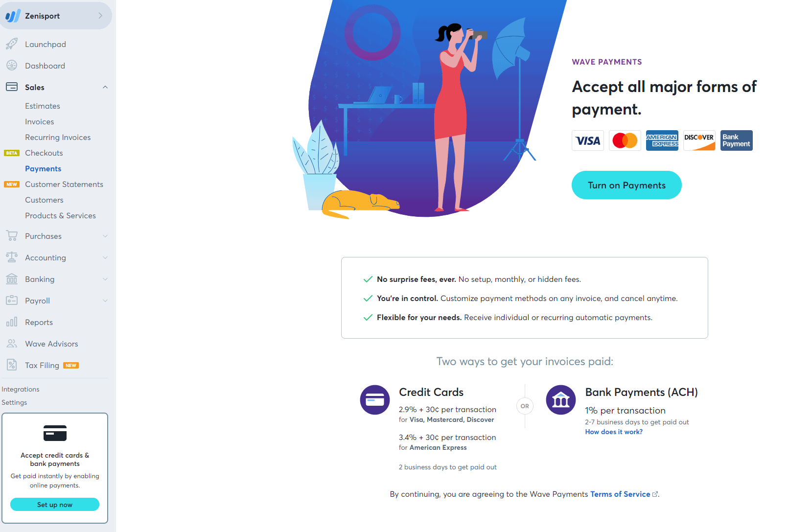Select the Tax Filing icon
Viewport: 812px width, 532px height.
(x=12, y=365)
